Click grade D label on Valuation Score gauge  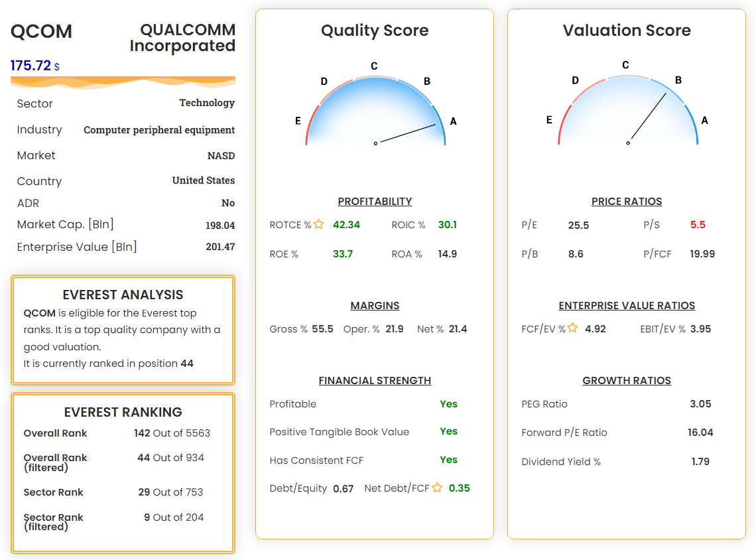[575, 80]
